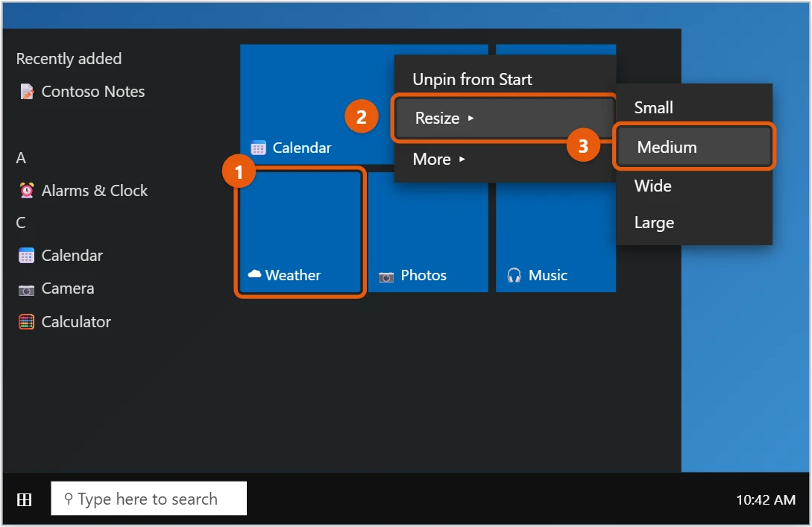Choose Unpin from Start in context menu
812x527 pixels.
[505, 79]
